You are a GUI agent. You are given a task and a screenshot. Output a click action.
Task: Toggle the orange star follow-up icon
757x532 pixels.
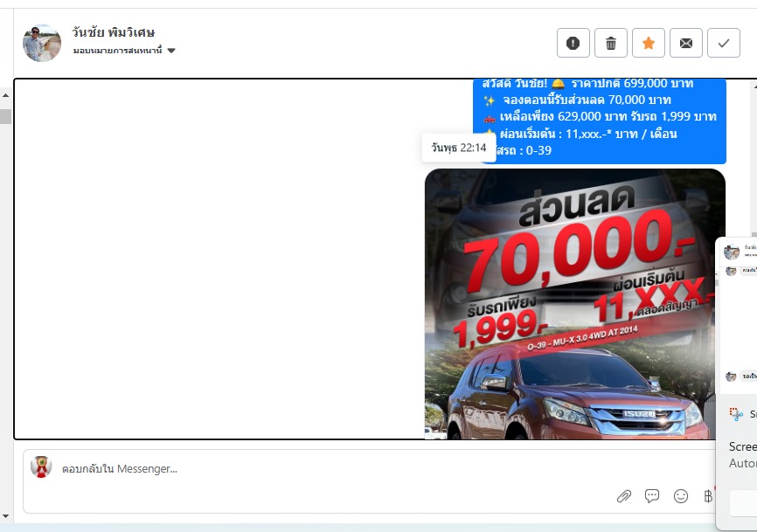(x=649, y=43)
